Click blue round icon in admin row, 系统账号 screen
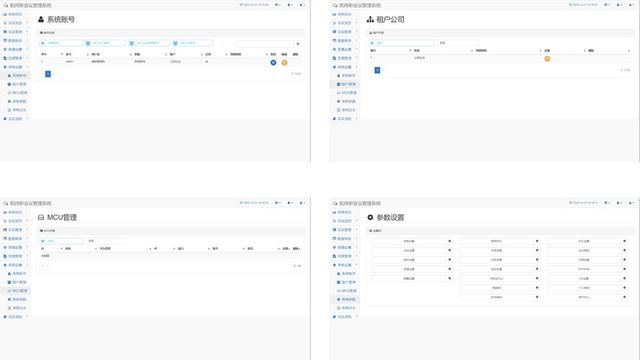Image resolution: width=640 pixels, height=360 pixels. (x=273, y=62)
